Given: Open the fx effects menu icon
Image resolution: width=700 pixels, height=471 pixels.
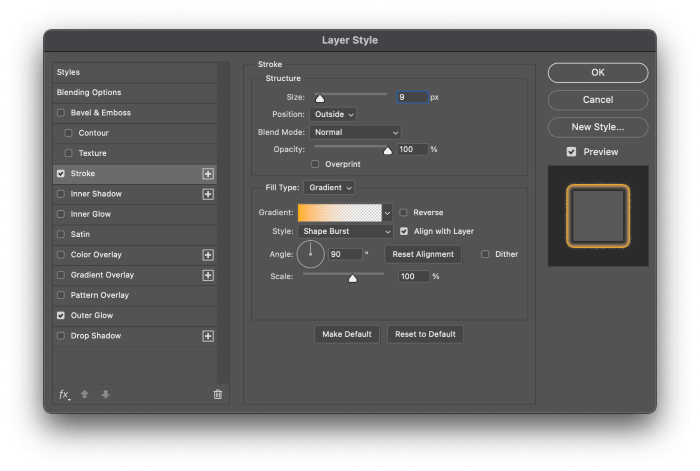Looking at the screenshot, I should point(64,395).
